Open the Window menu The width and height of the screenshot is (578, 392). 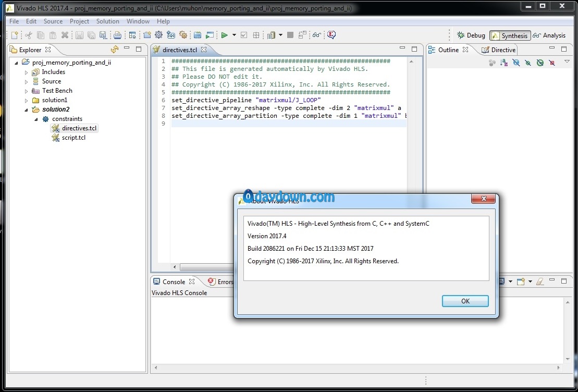click(x=138, y=21)
